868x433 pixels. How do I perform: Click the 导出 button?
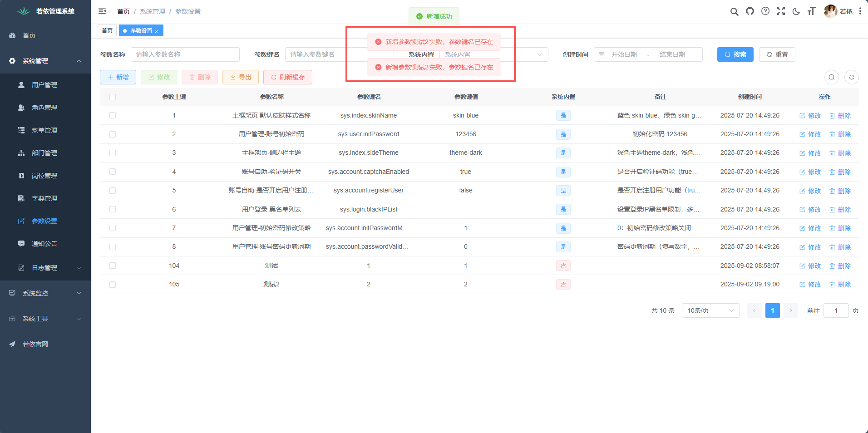tap(241, 77)
